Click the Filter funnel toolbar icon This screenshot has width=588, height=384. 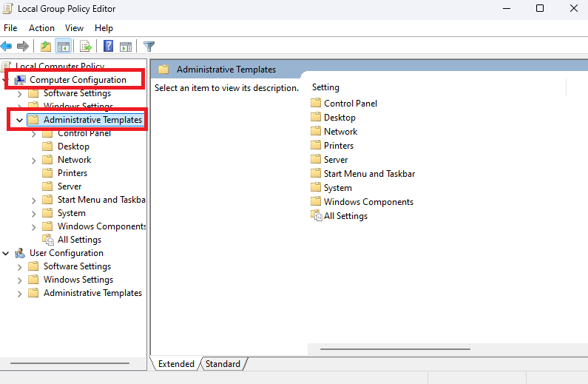pos(149,47)
